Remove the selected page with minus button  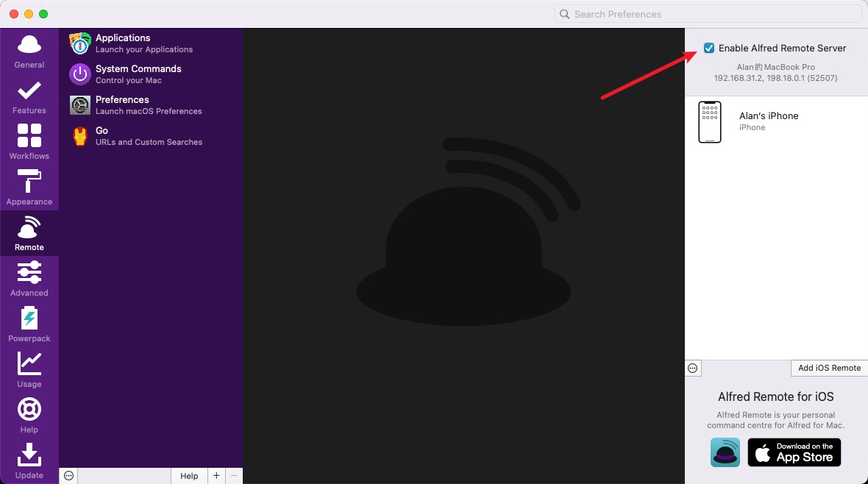tap(234, 476)
